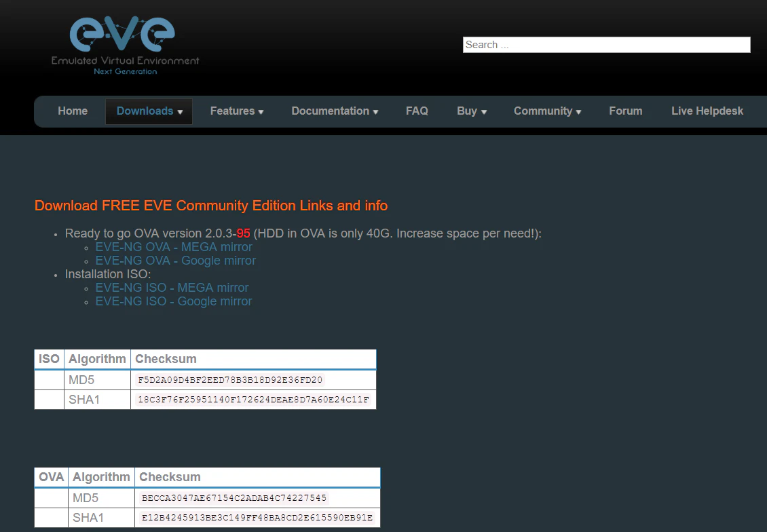This screenshot has width=767, height=532.
Task: Click the MD5 cell in the OVA table
Action: pyautogui.click(x=101, y=498)
